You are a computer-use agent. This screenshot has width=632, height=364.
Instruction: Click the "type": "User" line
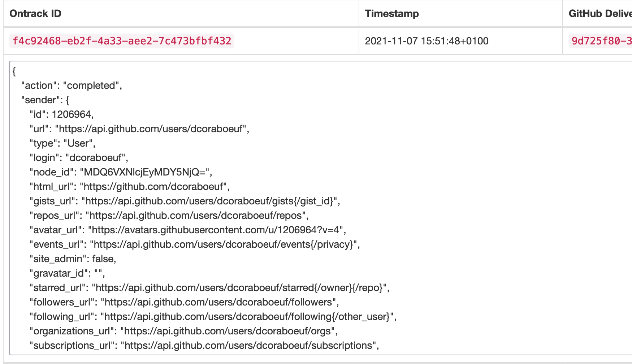62,143
